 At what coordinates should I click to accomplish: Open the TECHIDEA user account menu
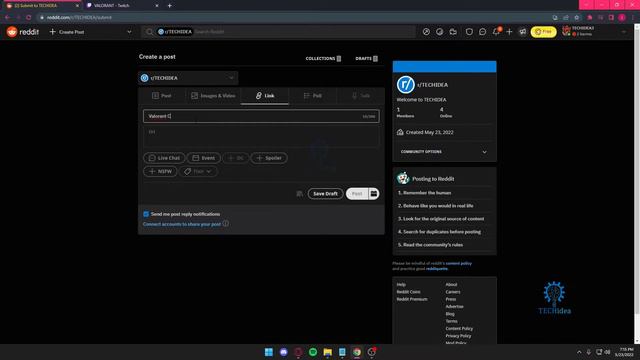594,31
